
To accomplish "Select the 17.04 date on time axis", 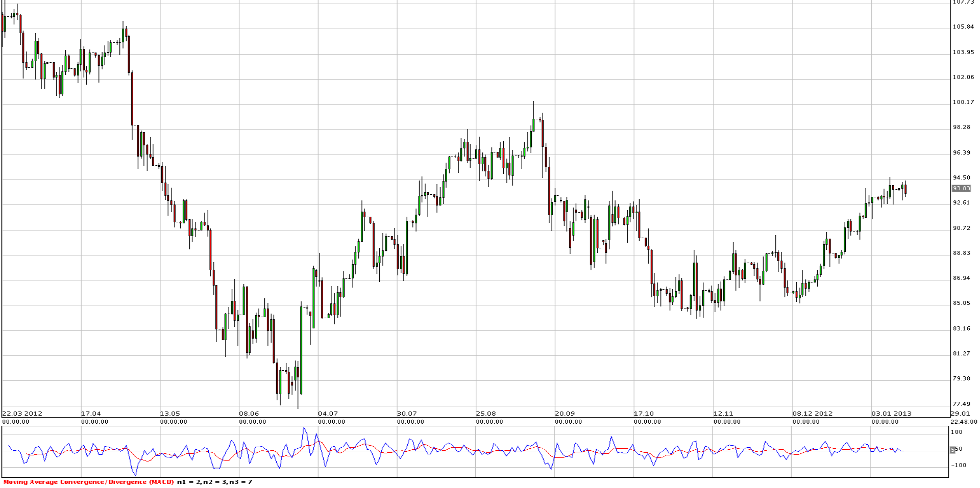I will coord(91,414).
